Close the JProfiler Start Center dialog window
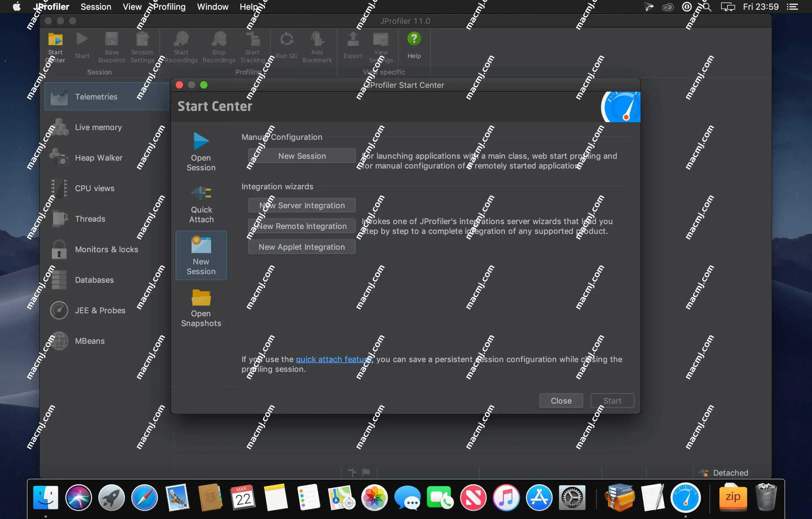The image size is (812, 519). tap(179, 85)
